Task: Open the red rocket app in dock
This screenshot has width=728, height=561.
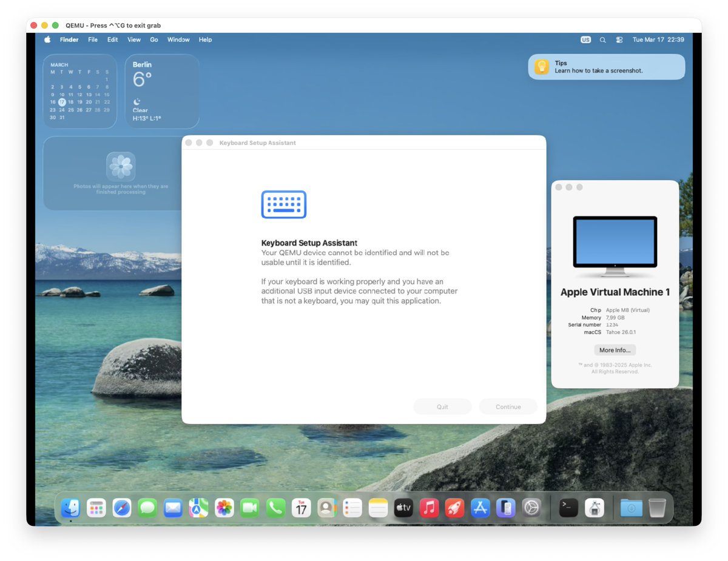Action: point(455,508)
